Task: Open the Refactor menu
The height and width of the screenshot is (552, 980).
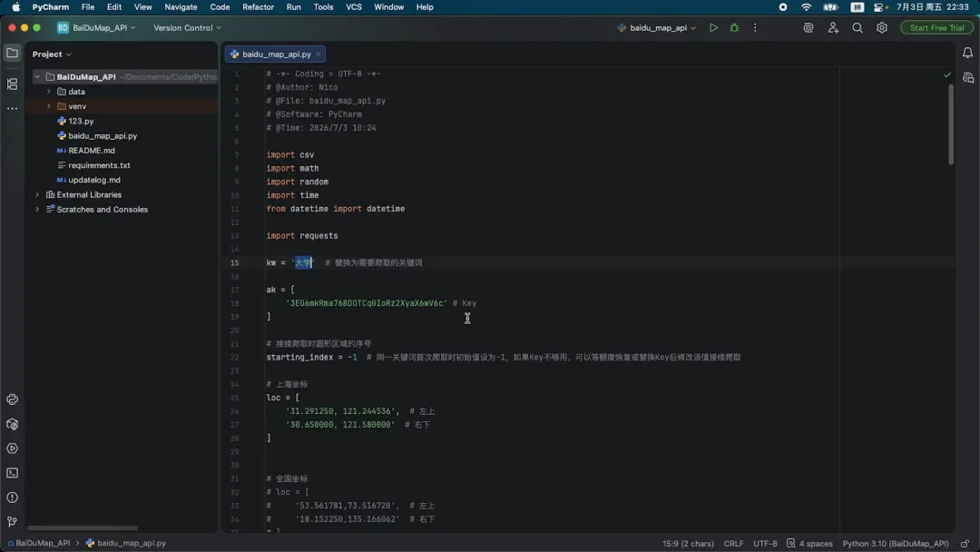Action: point(258,7)
